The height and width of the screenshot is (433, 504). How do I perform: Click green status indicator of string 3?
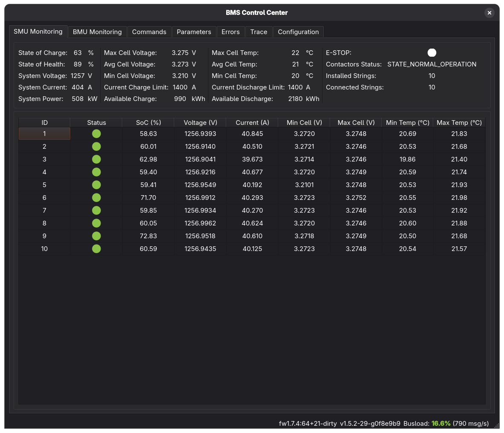[x=96, y=159]
